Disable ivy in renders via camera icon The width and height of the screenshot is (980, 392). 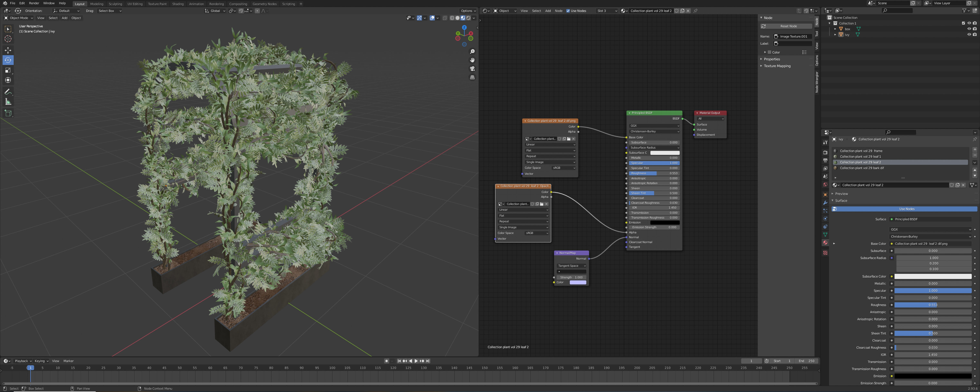click(x=975, y=35)
